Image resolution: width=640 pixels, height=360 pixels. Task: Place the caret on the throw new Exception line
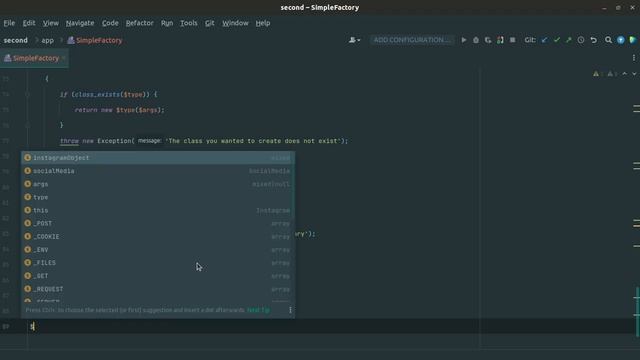(204, 141)
